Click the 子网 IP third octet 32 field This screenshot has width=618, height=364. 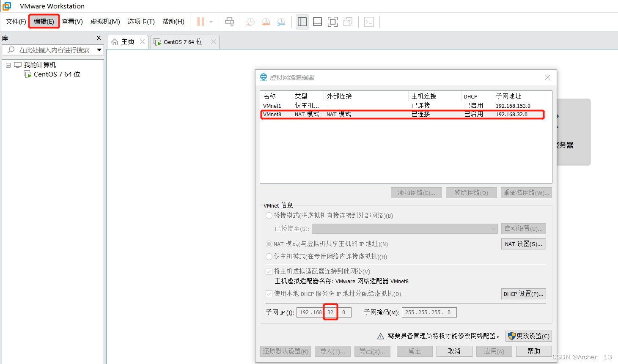pyautogui.click(x=330, y=312)
